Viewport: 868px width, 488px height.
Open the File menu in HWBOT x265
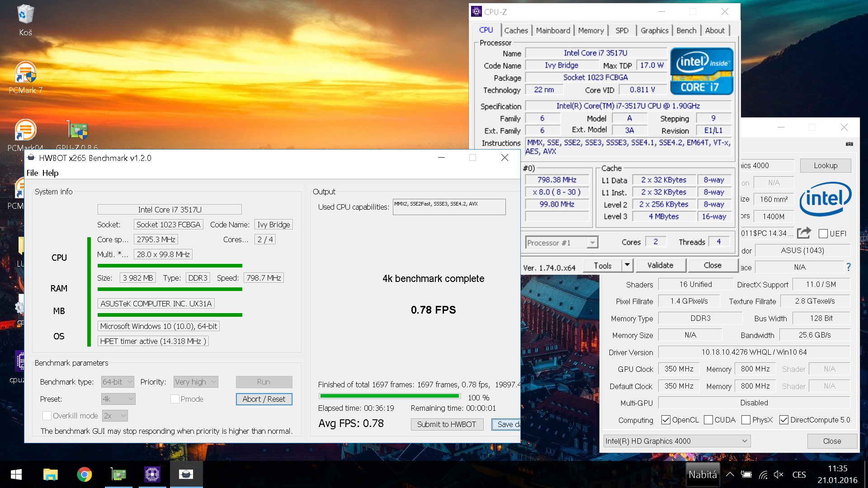pyautogui.click(x=32, y=173)
